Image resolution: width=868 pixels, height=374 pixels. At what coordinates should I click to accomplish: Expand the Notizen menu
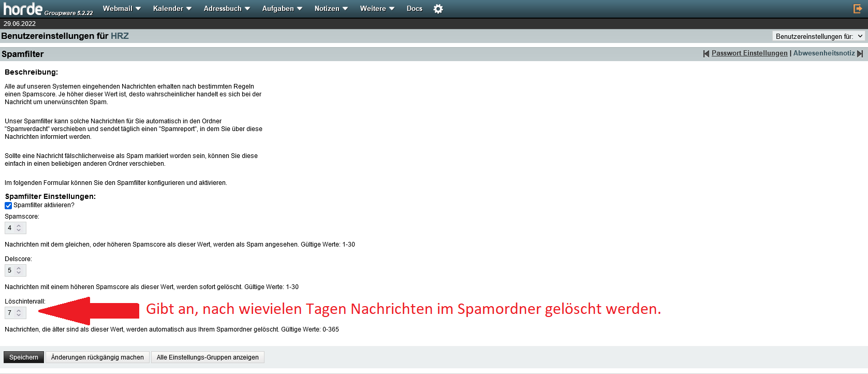pyautogui.click(x=331, y=9)
